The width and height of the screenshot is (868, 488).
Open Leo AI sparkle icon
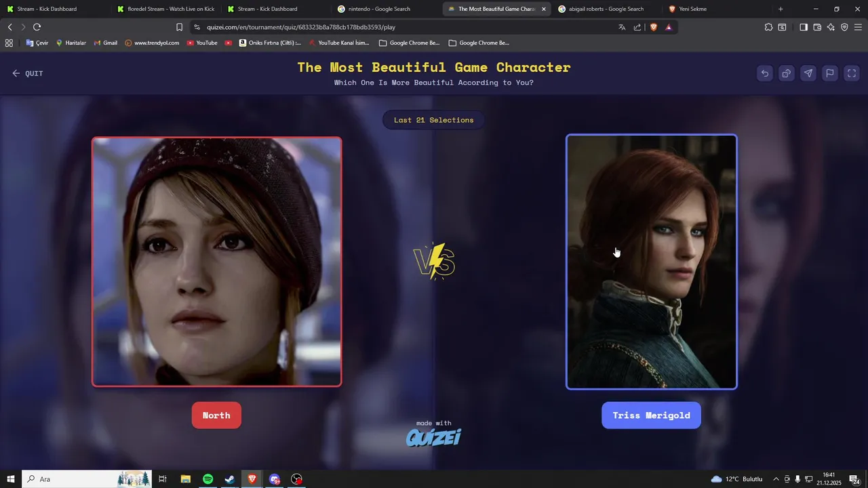[x=831, y=27]
